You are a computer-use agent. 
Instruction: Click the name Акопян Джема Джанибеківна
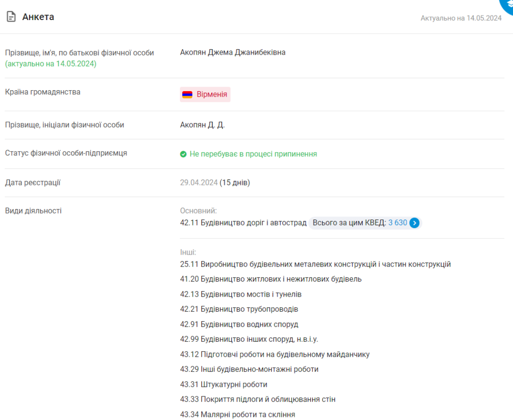(x=232, y=52)
